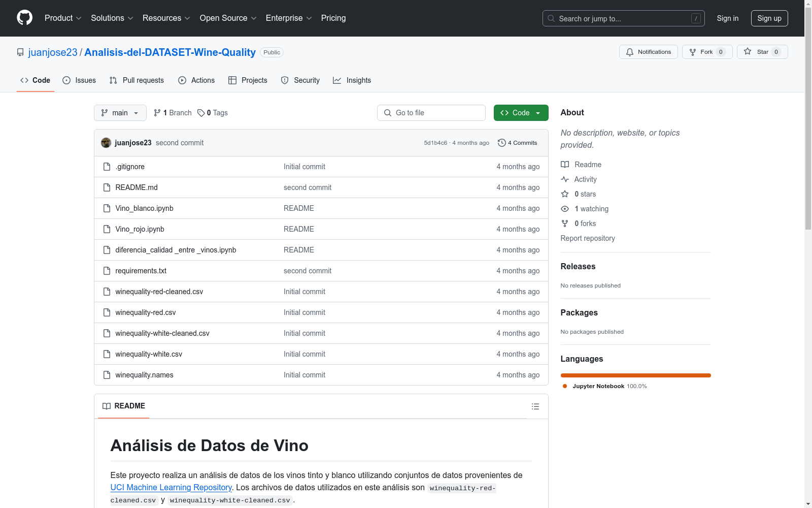Click the GitHub logo icon
This screenshot has height=508, width=812.
tap(24, 18)
